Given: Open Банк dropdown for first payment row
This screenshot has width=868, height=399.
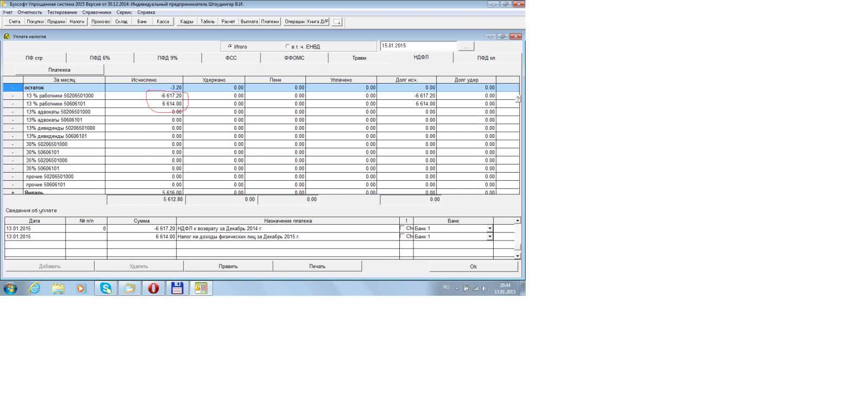Looking at the screenshot, I should 490,229.
